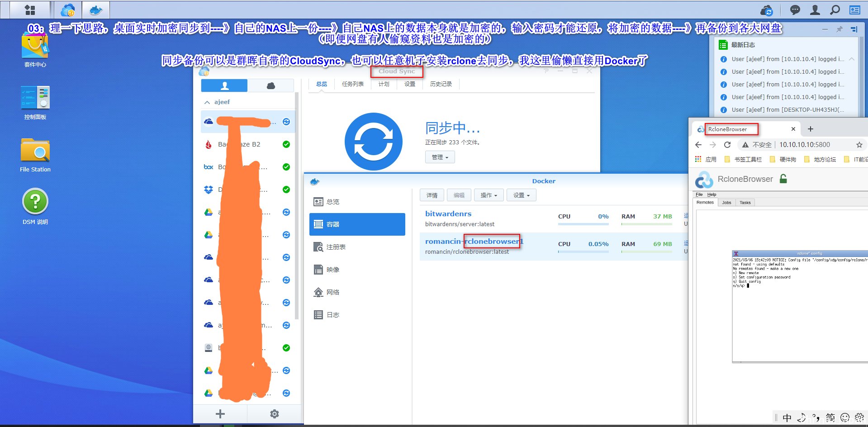Select the cloud view tab in Cloud Sync
The image size is (868, 427).
271,85
